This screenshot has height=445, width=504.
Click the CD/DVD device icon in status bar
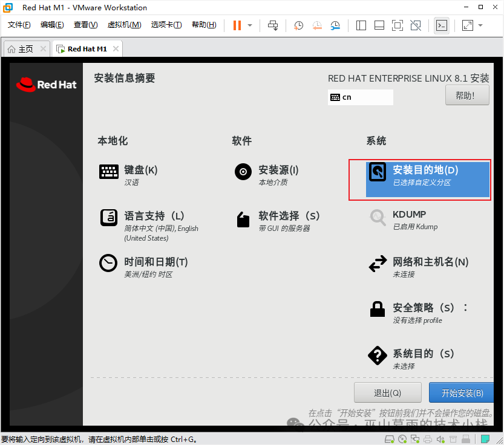402,438
